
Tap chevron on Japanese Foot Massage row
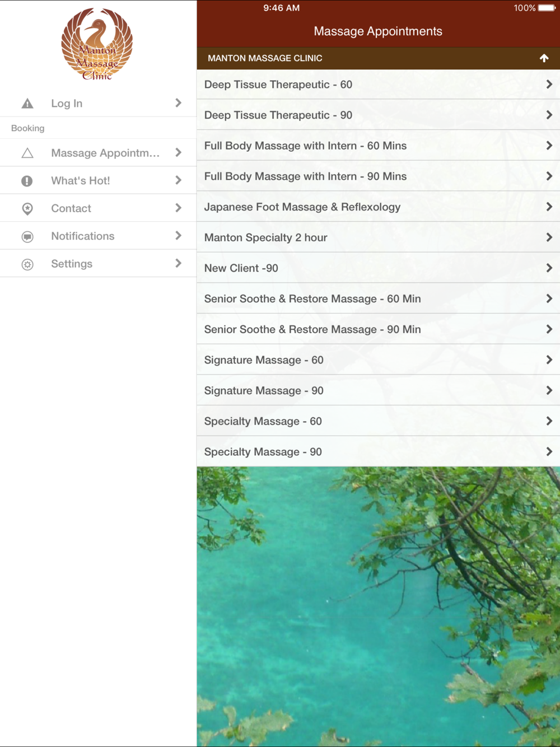[549, 207]
